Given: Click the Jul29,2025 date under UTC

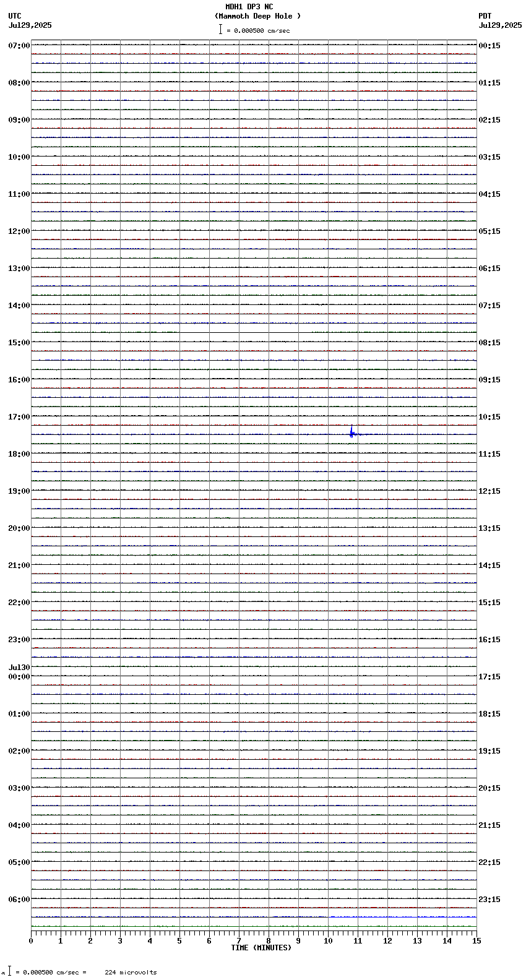Looking at the screenshot, I should coord(30,25).
